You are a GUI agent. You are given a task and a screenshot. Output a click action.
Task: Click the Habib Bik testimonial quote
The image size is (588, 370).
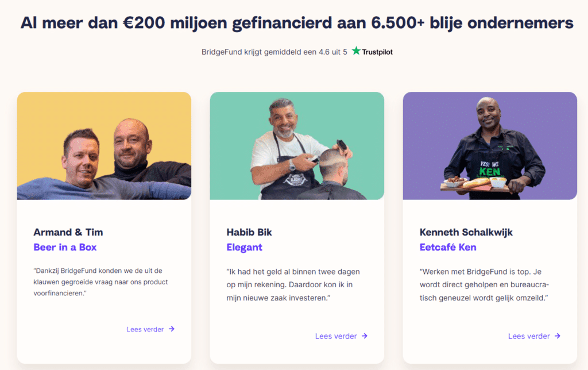[293, 284]
